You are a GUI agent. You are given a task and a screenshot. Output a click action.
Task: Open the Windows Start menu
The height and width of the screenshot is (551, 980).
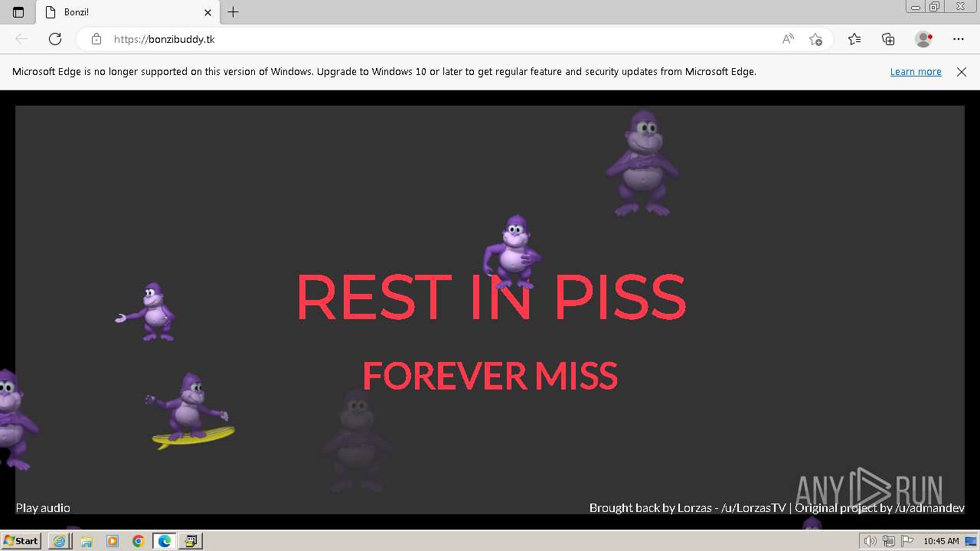pos(21,541)
